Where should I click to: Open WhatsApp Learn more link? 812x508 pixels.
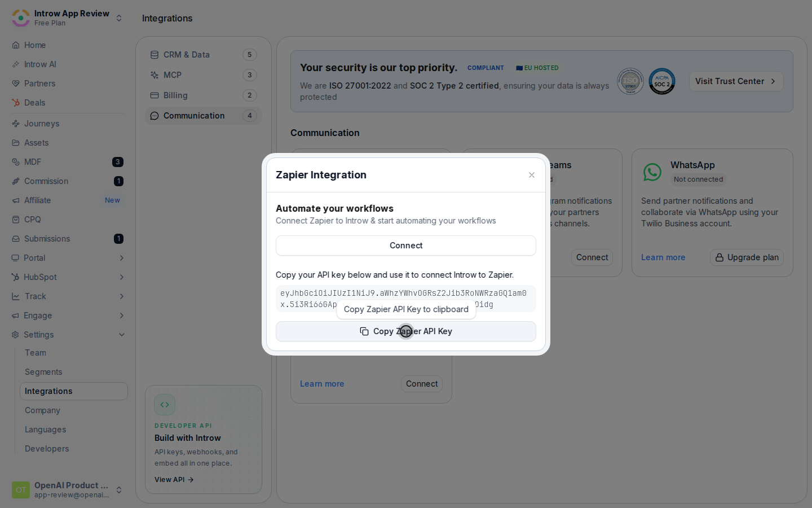663,257
